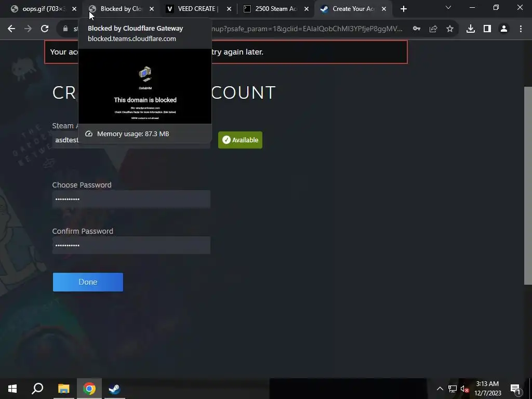
Task: Click the muted volume tray icon
Action: coord(464,389)
